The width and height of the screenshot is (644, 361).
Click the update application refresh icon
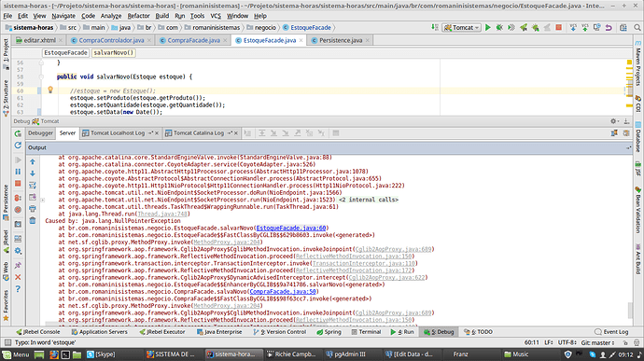[x=18, y=146]
